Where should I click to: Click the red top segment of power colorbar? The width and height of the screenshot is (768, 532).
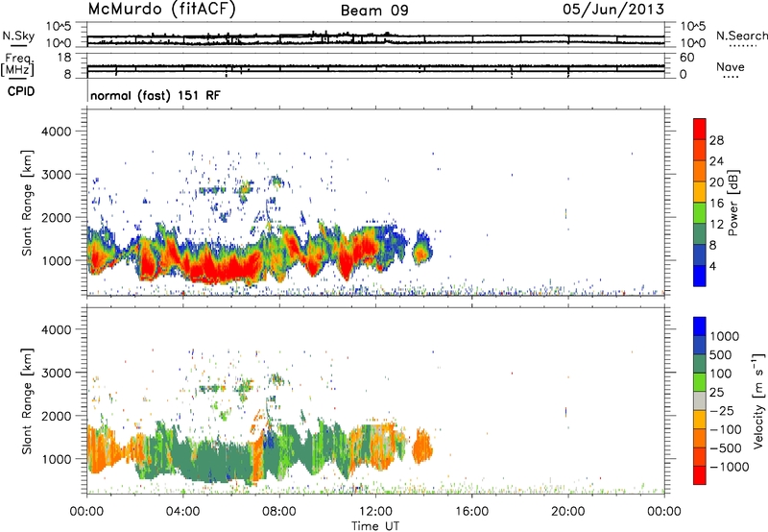coord(700,130)
